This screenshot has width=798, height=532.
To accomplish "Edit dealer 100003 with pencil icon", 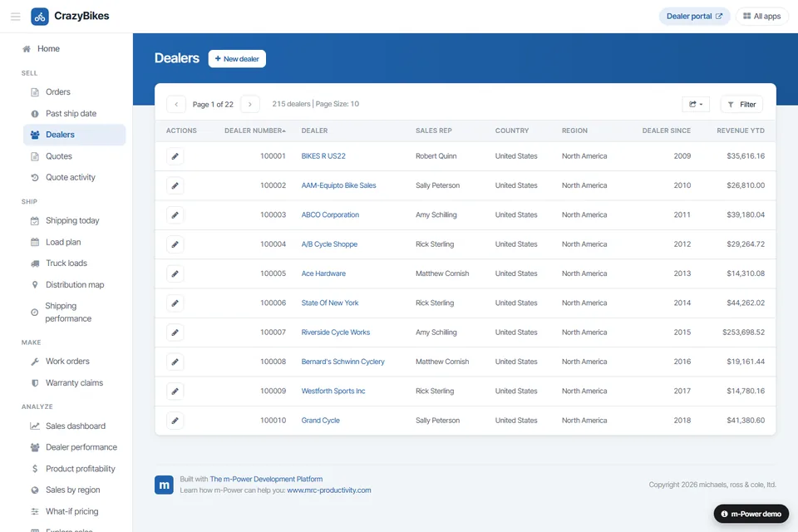I will (x=175, y=214).
